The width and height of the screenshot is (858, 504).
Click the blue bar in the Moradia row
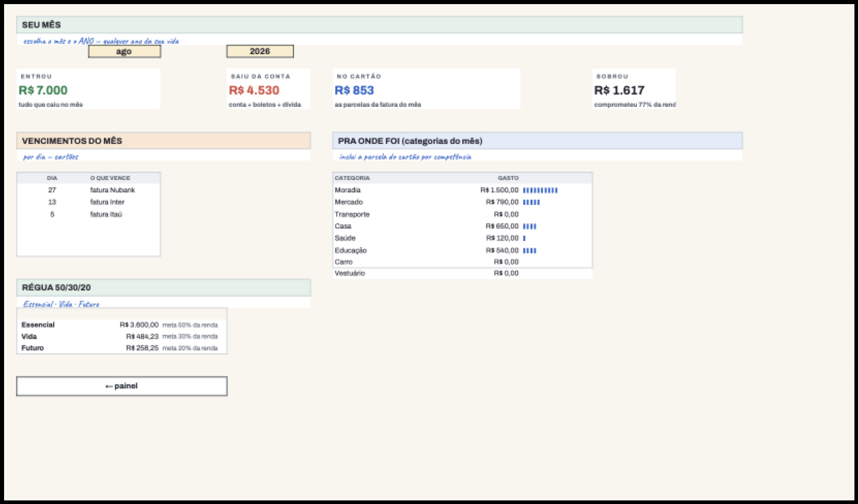[x=540, y=190]
